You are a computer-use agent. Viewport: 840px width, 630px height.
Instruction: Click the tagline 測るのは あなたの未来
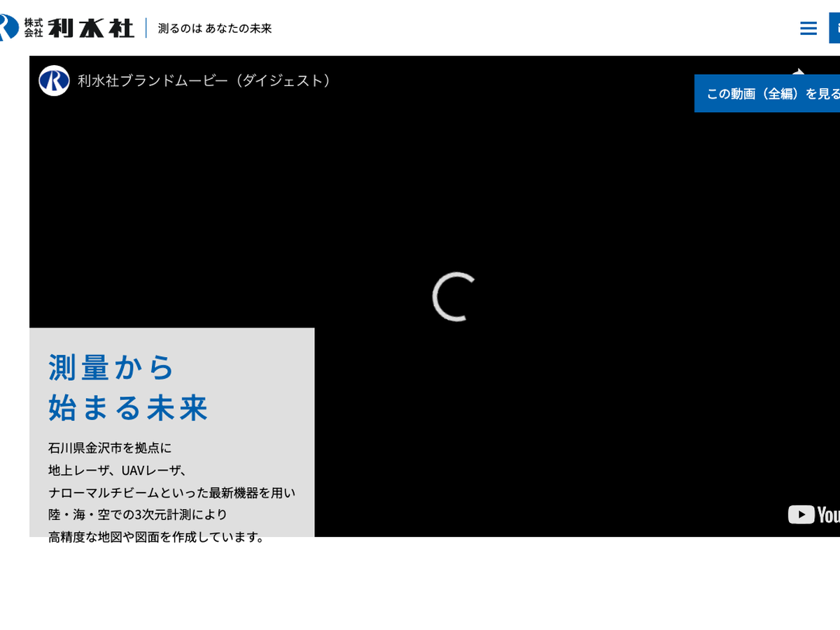pos(214,29)
